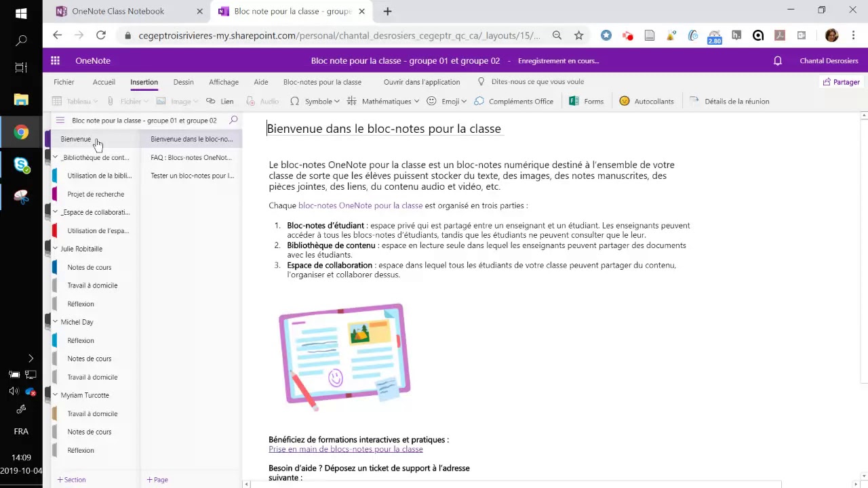Image resolution: width=868 pixels, height=488 pixels.
Task: Open the Symbole dropdown
Action: click(315, 101)
